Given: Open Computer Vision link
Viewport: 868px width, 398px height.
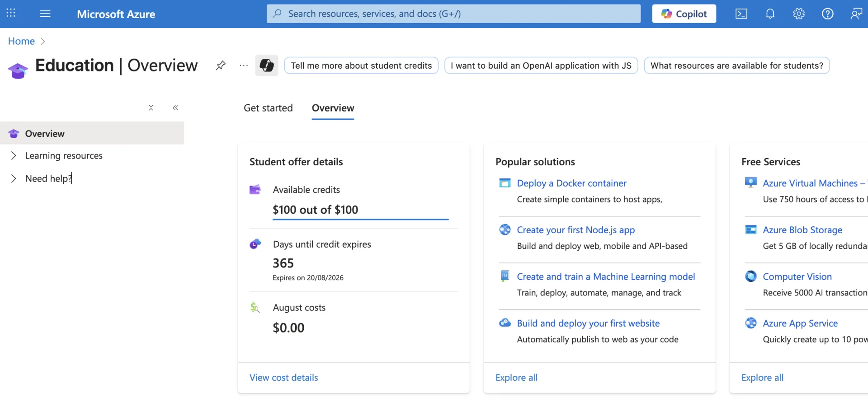Looking at the screenshot, I should coord(797,276).
